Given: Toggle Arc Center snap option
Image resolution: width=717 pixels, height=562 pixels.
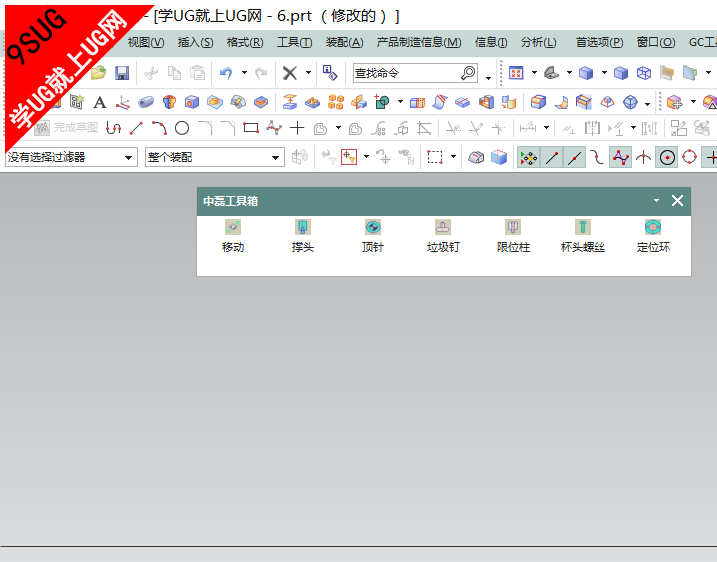Looking at the screenshot, I should (667, 158).
